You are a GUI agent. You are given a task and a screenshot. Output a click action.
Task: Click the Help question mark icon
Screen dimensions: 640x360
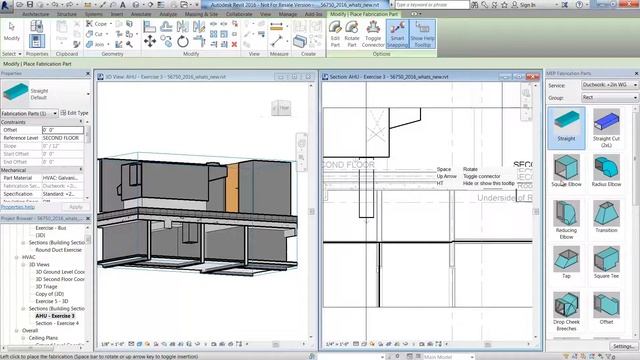pyautogui.click(x=579, y=5)
